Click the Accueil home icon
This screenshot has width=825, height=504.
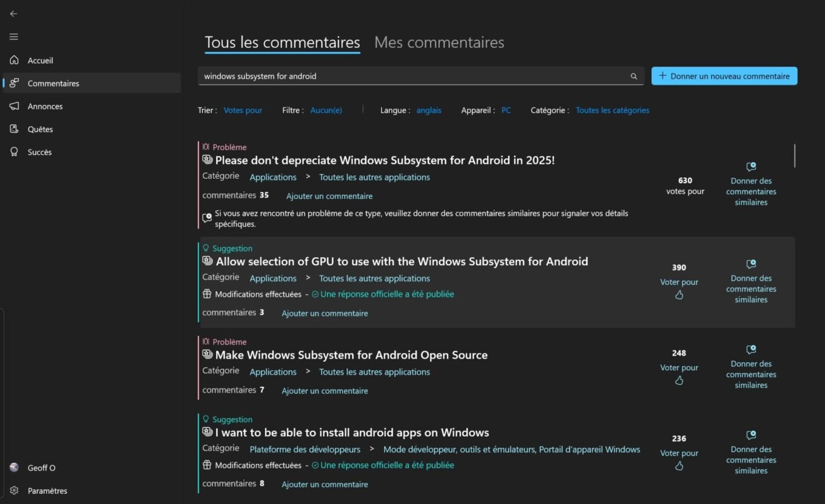[14, 60]
